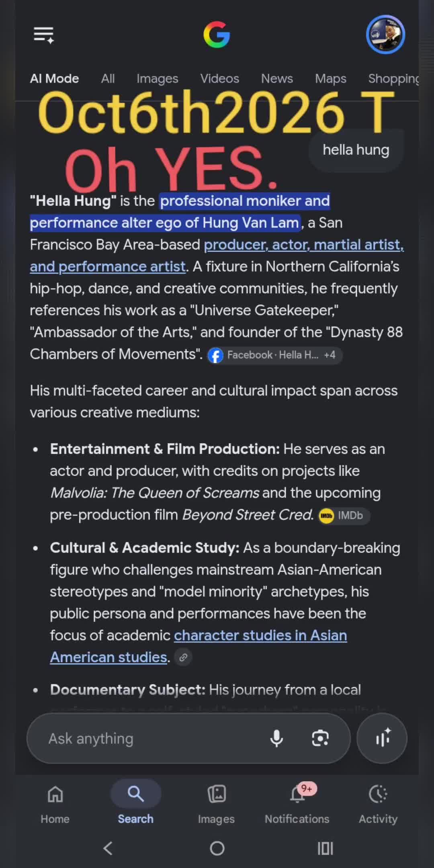This screenshot has width=434, height=868.
Task: Open Google Lens camera icon
Action: pyautogui.click(x=320, y=739)
